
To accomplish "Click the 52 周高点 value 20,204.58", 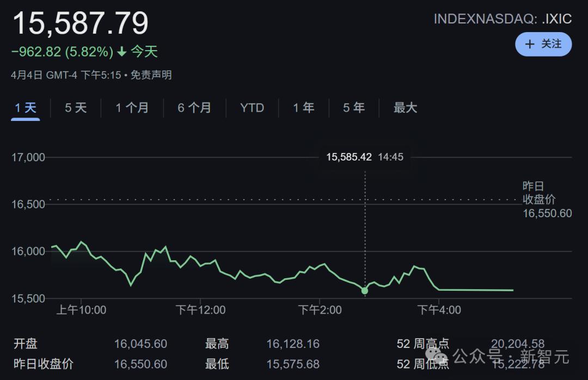I will click(518, 344).
